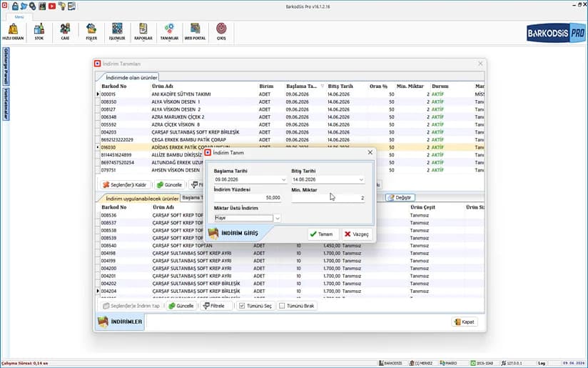The image size is (588, 368).
Task: Select row AZRA MARUKEN ÇİÇEK 2
Action: point(290,117)
